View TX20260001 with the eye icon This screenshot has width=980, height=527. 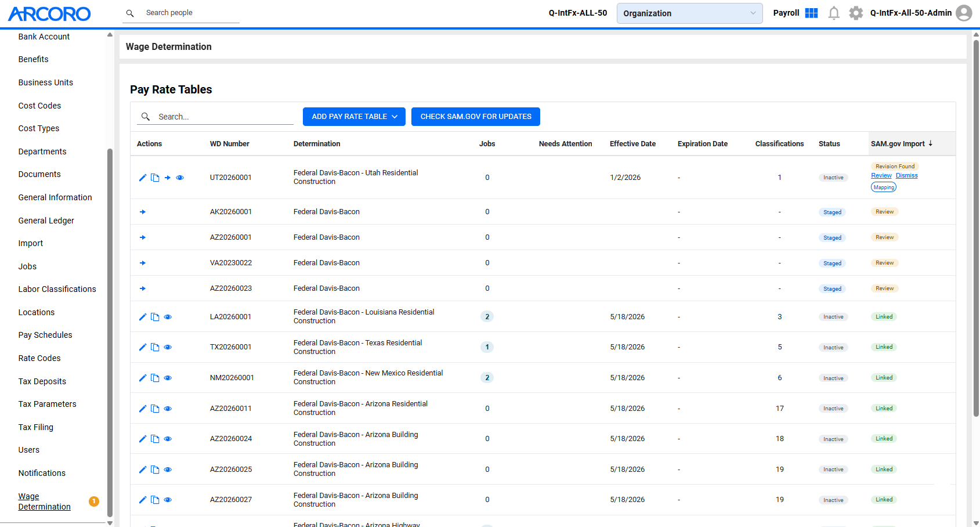click(x=168, y=347)
